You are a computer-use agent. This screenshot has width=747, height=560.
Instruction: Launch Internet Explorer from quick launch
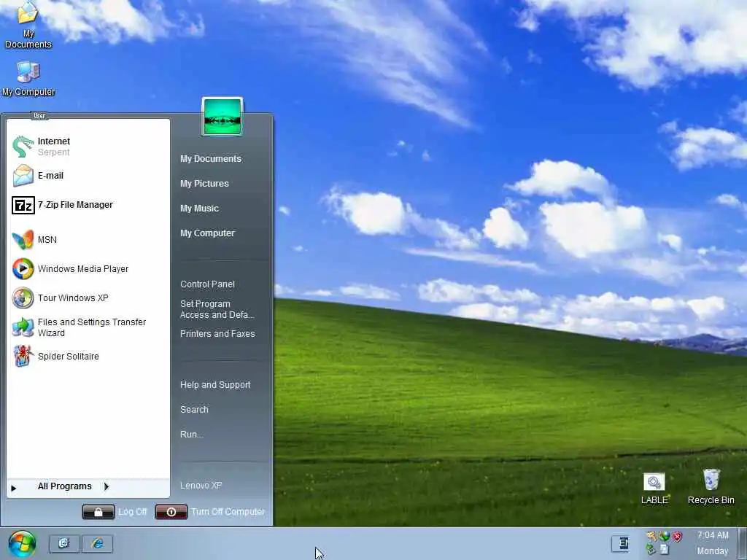[x=98, y=543]
